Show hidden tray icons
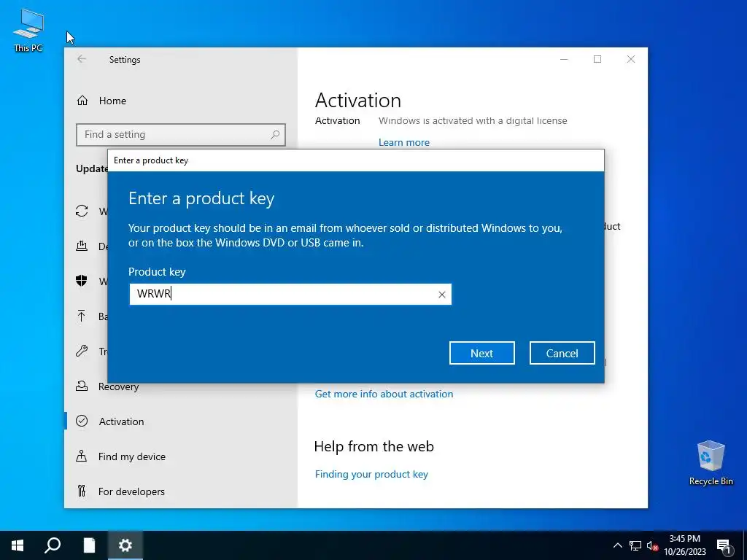The image size is (747, 560). tap(617, 545)
